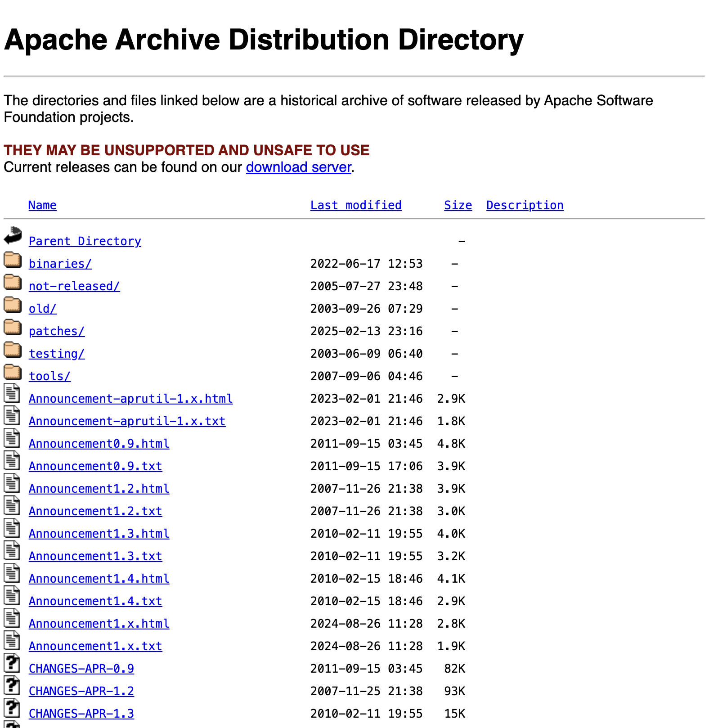Screen dimensions: 709x728
Task: Click the document icon beside Announcement-aprutil-1.x.html
Action: coord(12,393)
